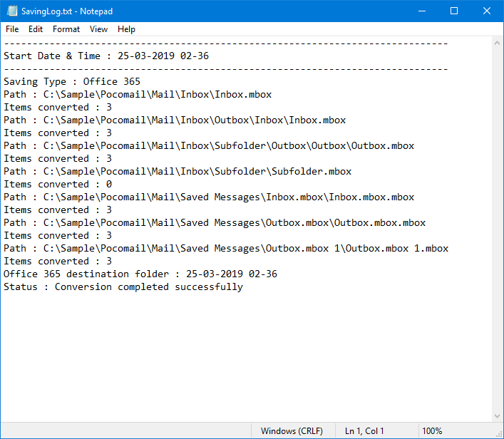Open the File menu

tap(12, 29)
